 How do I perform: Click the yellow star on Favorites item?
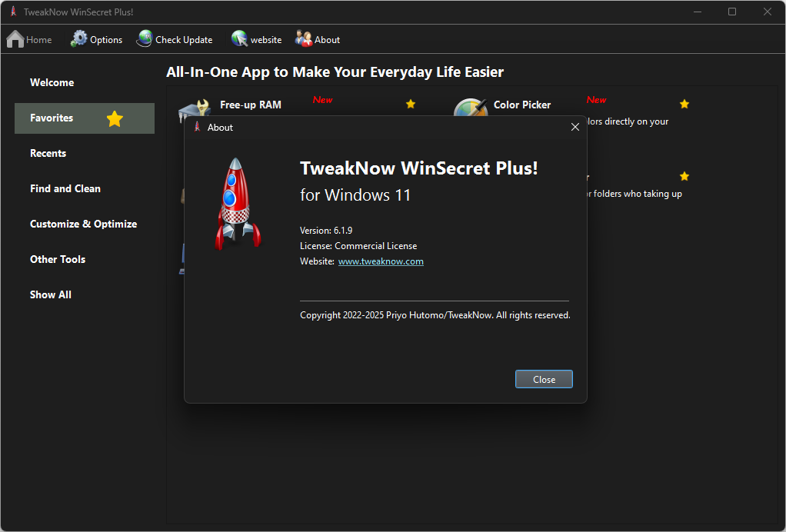[115, 118]
